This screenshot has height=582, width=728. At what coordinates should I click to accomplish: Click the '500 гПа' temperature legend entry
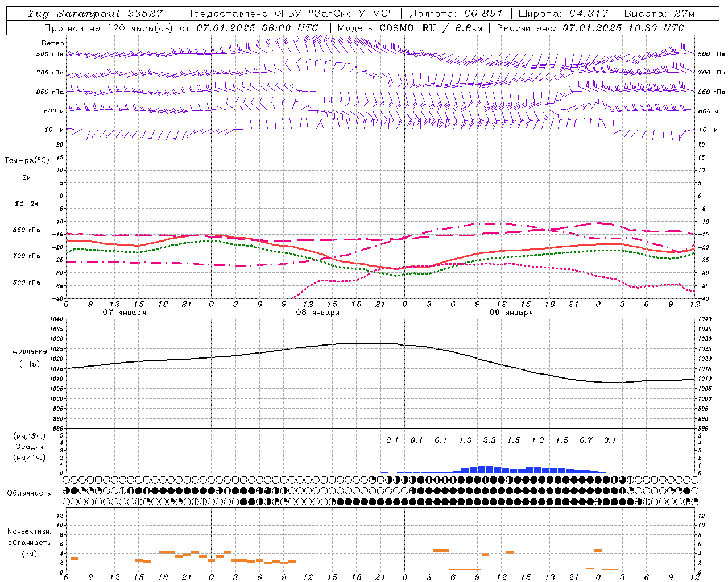click(27, 282)
